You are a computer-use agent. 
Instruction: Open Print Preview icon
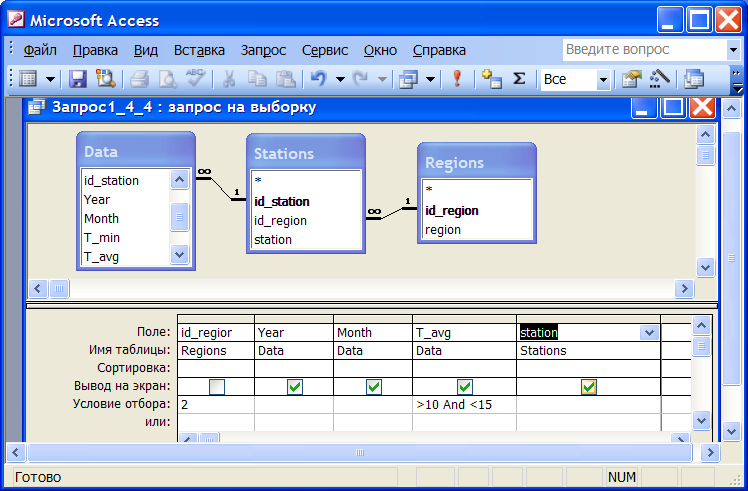(x=168, y=79)
